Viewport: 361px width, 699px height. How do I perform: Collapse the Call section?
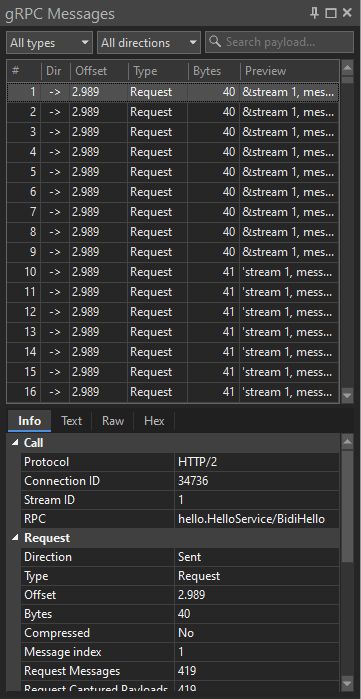pos(15,443)
